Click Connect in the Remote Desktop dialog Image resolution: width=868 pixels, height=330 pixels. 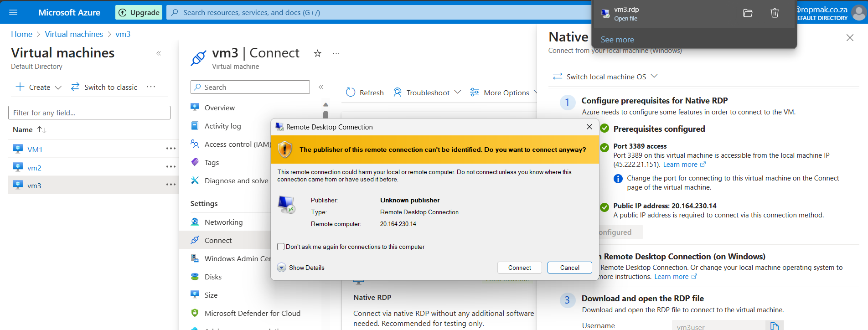coord(519,268)
